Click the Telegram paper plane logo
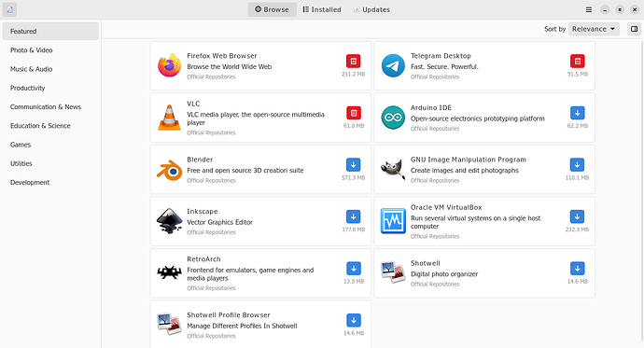The width and height of the screenshot is (644, 348). coord(393,65)
